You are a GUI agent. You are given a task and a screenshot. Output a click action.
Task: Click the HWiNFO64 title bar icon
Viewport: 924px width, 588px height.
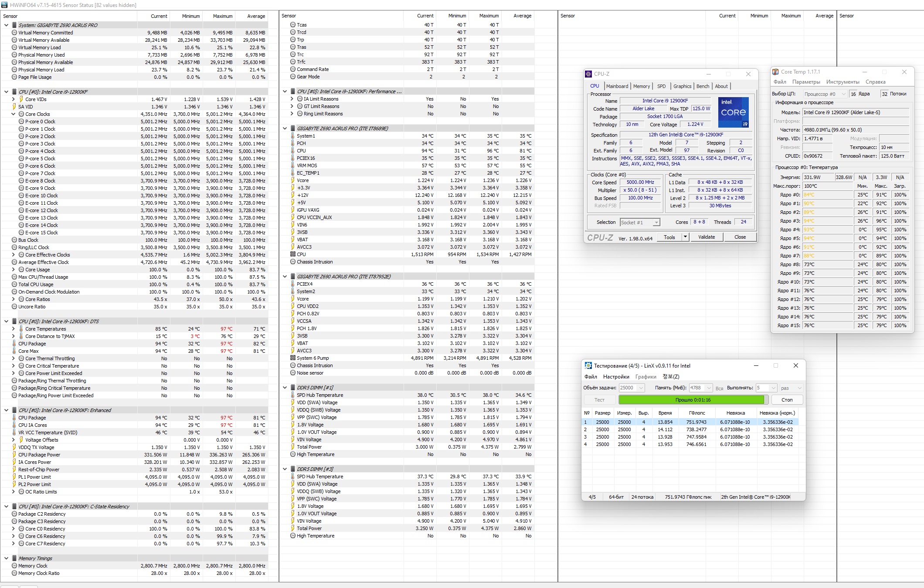click(4, 5)
